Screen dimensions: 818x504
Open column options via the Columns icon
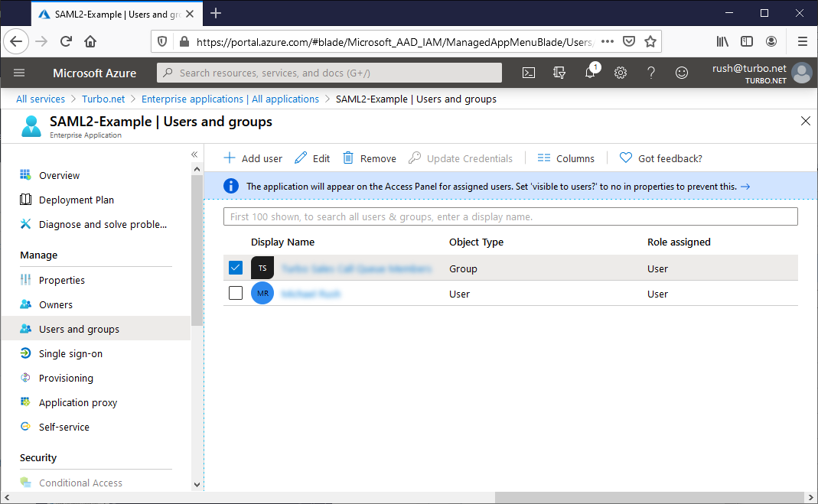565,158
